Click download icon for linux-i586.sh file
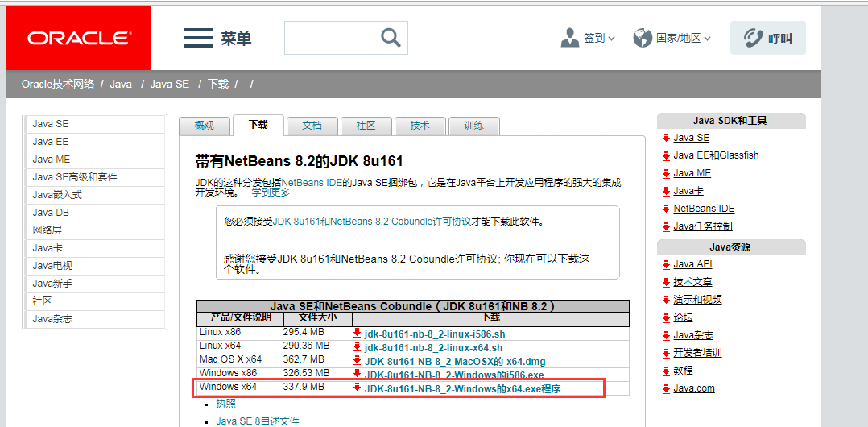The width and height of the screenshot is (868, 427). [357, 334]
